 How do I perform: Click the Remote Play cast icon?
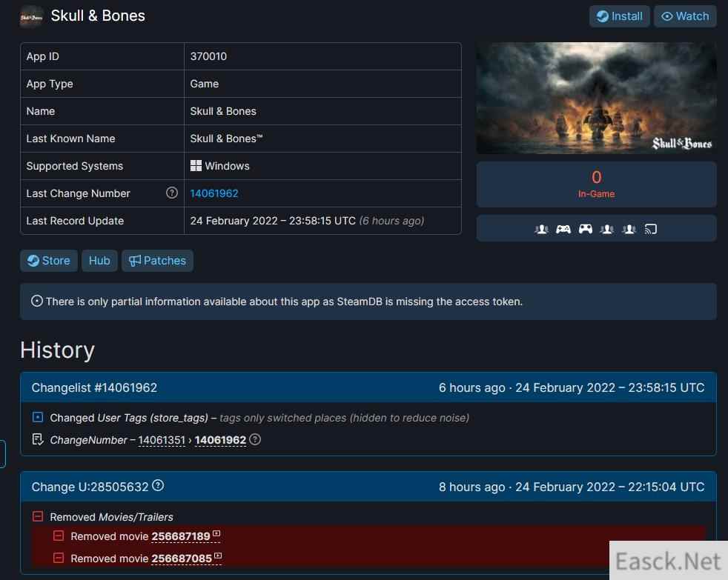pyautogui.click(x=650, y=229)
